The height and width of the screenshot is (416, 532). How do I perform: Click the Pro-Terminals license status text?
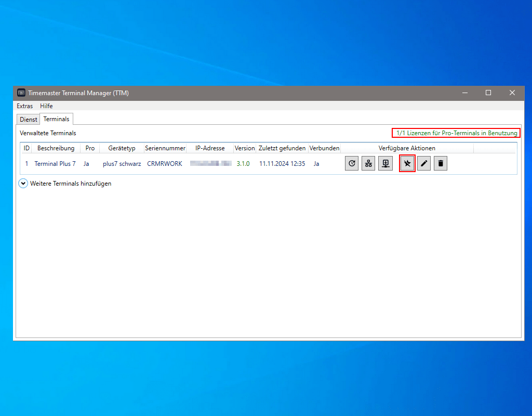click(456, 133)
